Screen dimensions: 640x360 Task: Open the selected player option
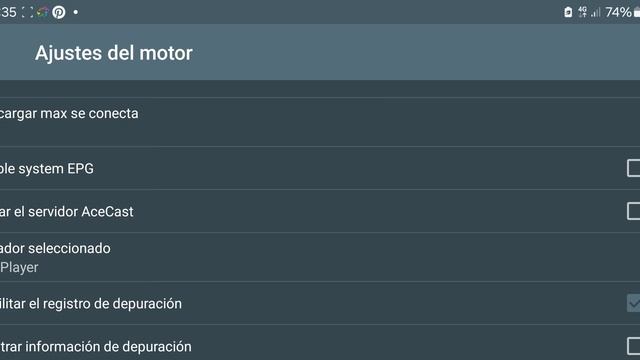point(320,257)
